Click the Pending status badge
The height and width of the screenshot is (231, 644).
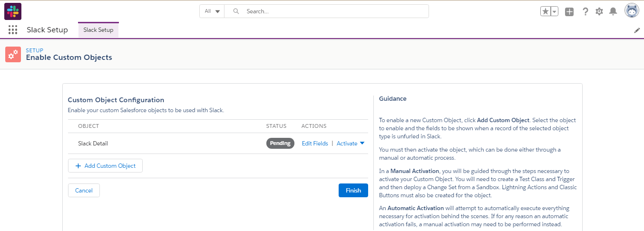click(x=280, y=144)
